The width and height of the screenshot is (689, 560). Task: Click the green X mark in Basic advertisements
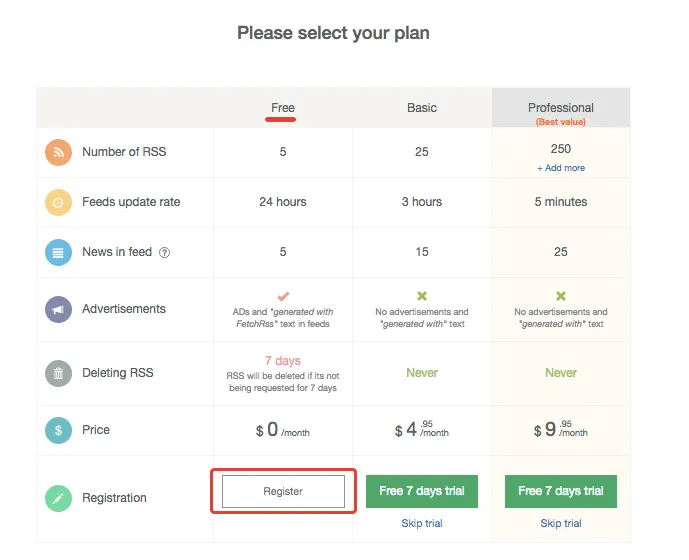tap(422, 296)
